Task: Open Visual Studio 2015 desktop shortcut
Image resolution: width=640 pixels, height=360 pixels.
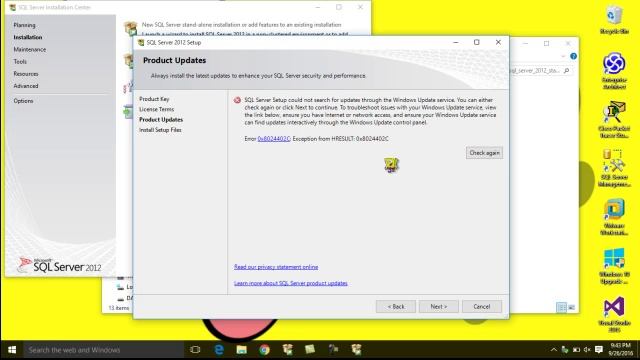Action: (x=614, y=313)
